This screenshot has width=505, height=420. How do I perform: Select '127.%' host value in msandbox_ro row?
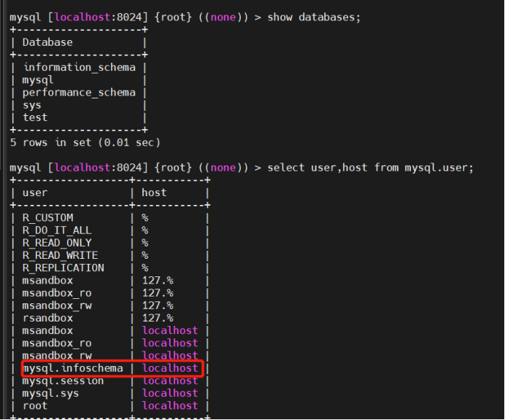tap(158, 293)
